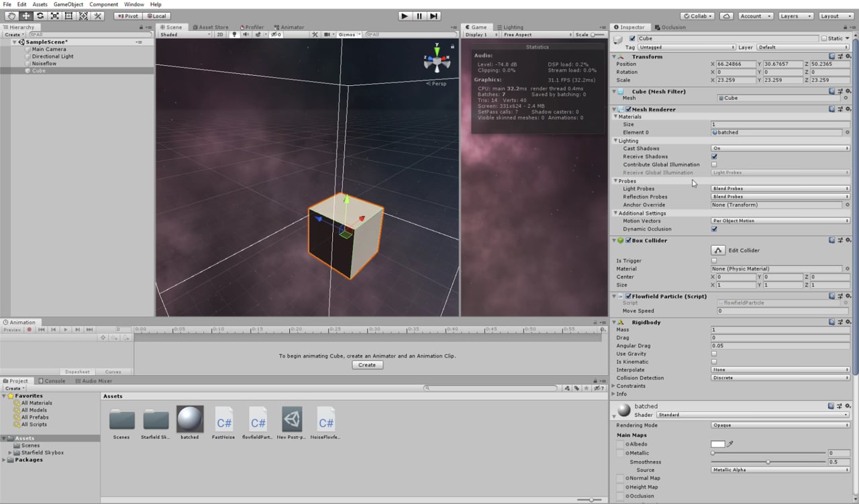
Task: Open the cloud services icon
Action: click(726, 15)
